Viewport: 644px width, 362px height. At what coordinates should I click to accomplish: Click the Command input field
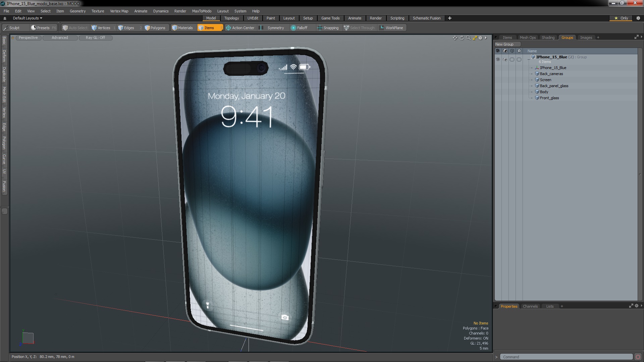click(x=566, y=357)
